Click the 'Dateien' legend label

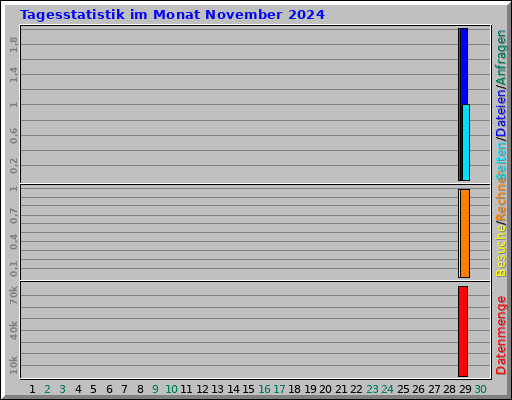click(x=501, y=113)
